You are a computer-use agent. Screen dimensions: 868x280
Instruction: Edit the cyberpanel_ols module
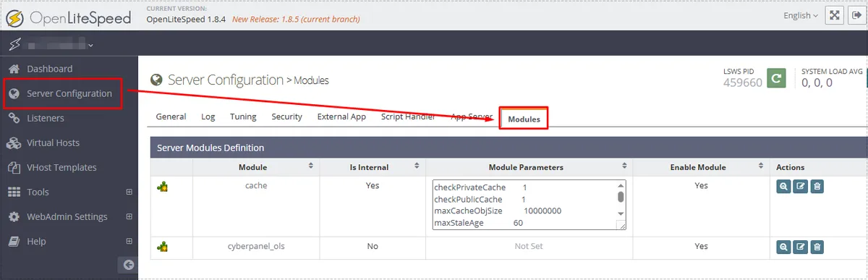pos(800,247)
